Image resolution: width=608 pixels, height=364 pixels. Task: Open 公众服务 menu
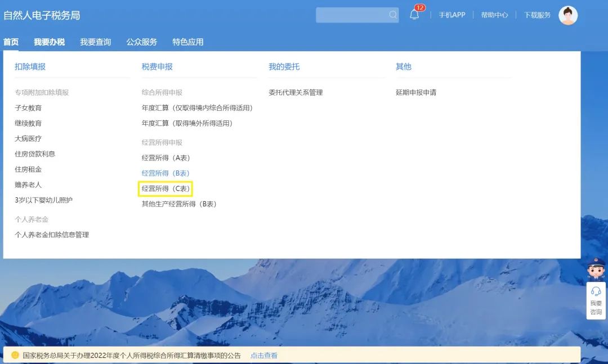[141, 42]
